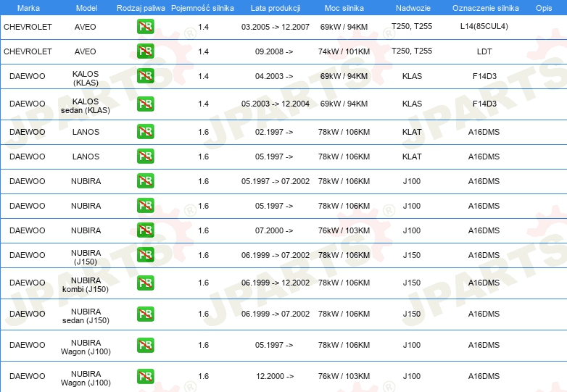The height and width of the screenshot is (392, 567).
Task: Click fuel icon in NUBIRA (J150) row
Action: point(145,254)
